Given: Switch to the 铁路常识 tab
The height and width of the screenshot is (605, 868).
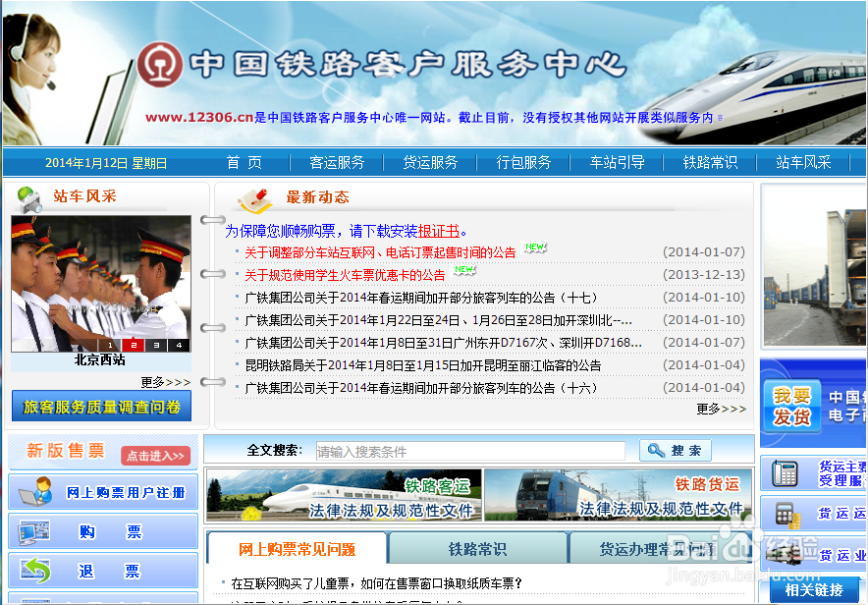Looking at the screenshot, I should point(478,548).
